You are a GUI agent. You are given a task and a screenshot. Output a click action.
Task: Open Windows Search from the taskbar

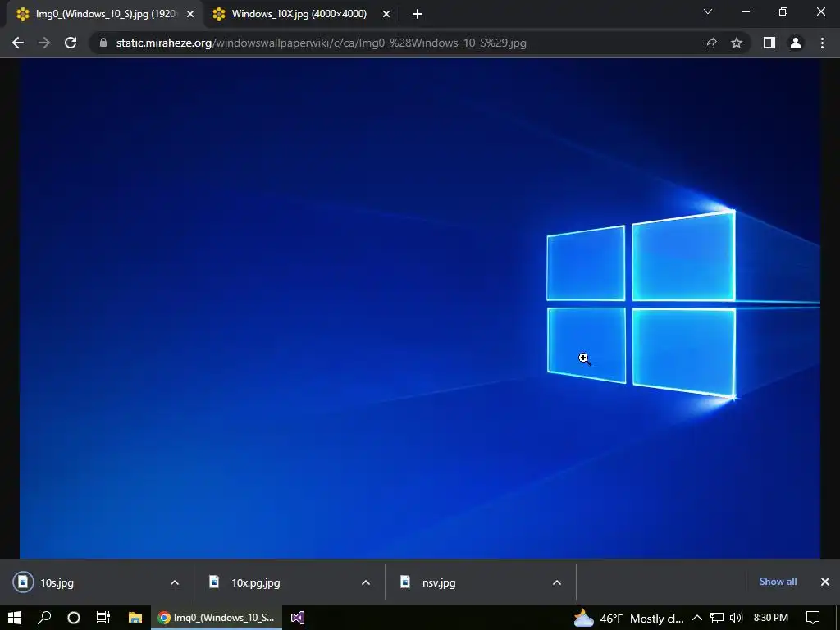[44, 618]
